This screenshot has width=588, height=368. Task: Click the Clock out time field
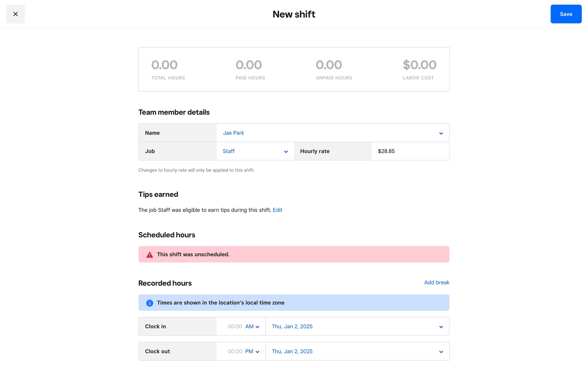tap(234, 351)
